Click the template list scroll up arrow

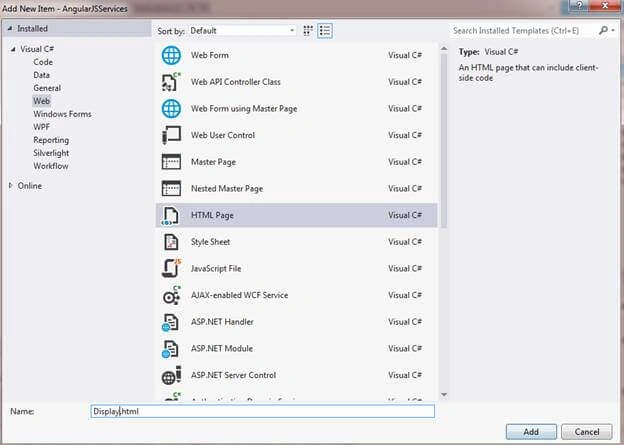coord(444,49)
